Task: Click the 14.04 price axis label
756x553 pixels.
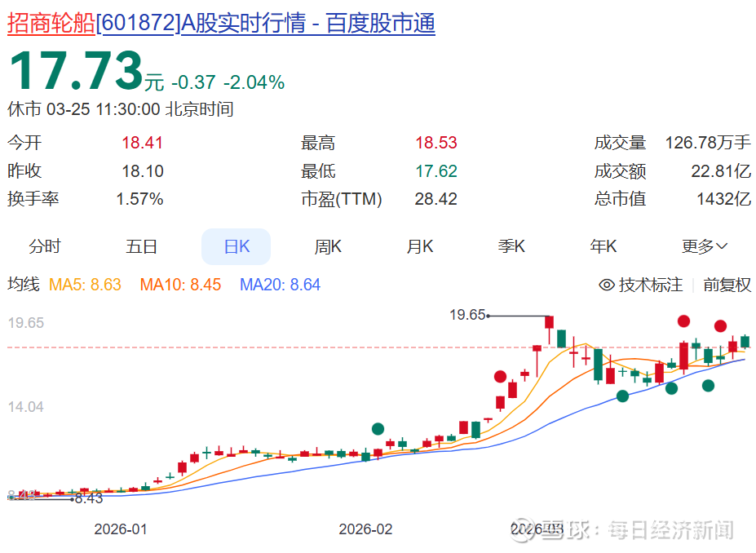Action: coord(25,407)
